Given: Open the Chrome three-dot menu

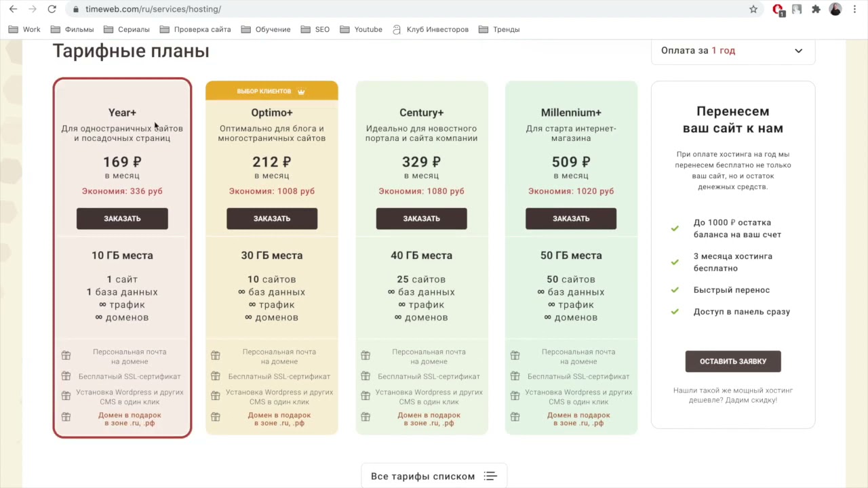Looking at the screenshot, I should coord(854,9).
